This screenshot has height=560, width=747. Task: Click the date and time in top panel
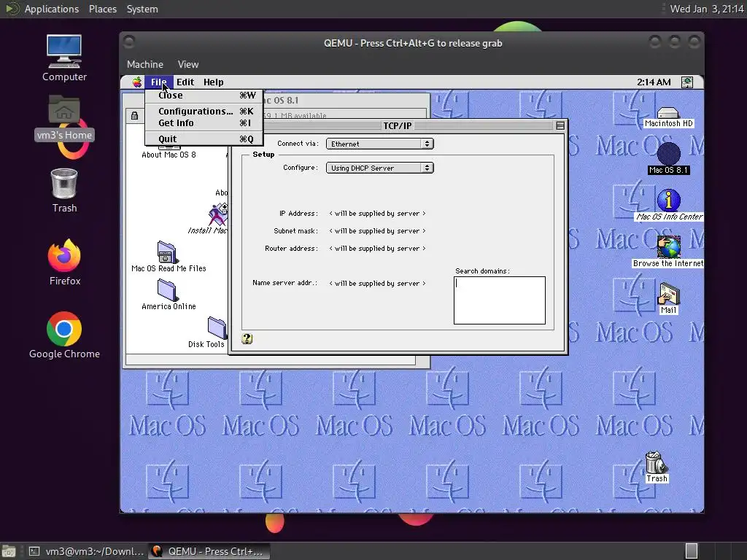point(706,9)
